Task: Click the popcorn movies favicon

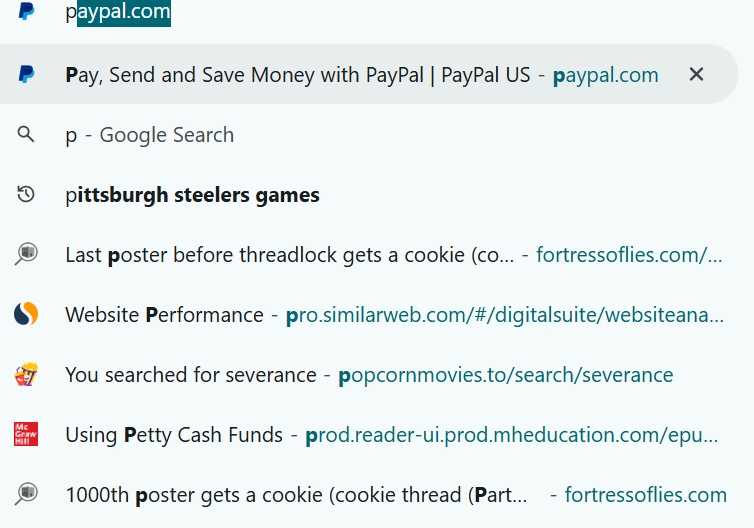Action: (26, 374)
